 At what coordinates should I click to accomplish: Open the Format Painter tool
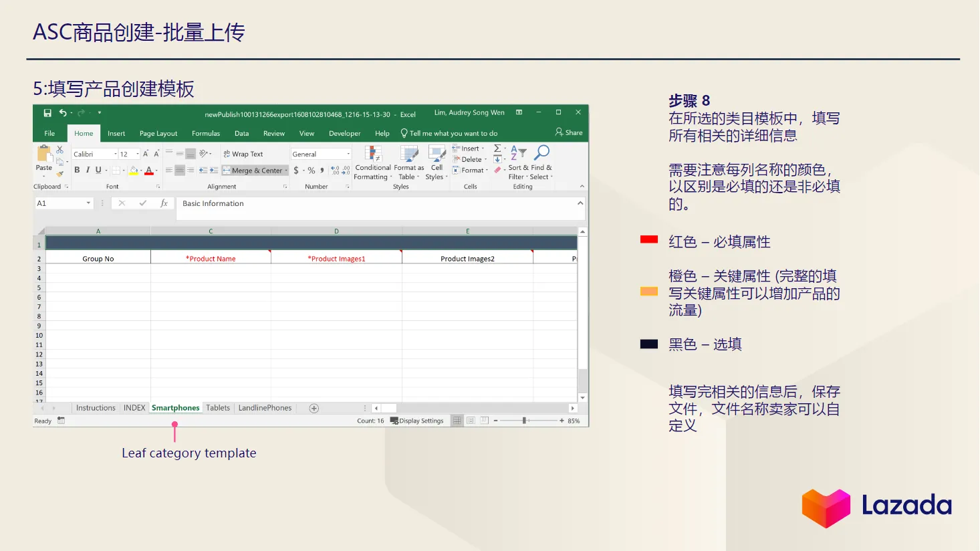(x=59, y=173)
